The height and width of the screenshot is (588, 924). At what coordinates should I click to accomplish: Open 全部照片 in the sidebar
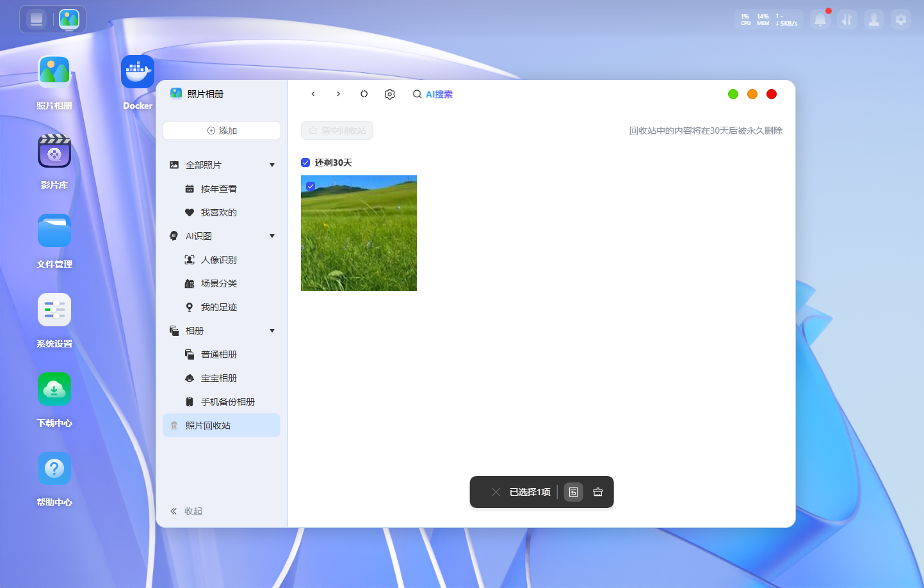204,165
